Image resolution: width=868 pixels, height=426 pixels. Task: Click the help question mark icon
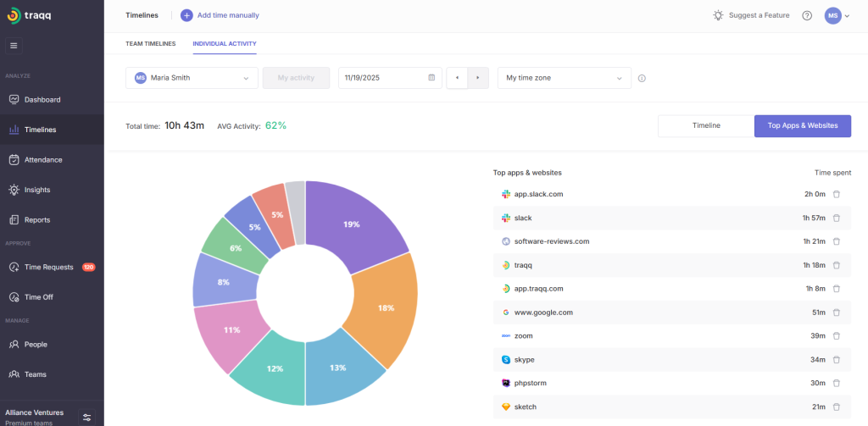point(807,15)
